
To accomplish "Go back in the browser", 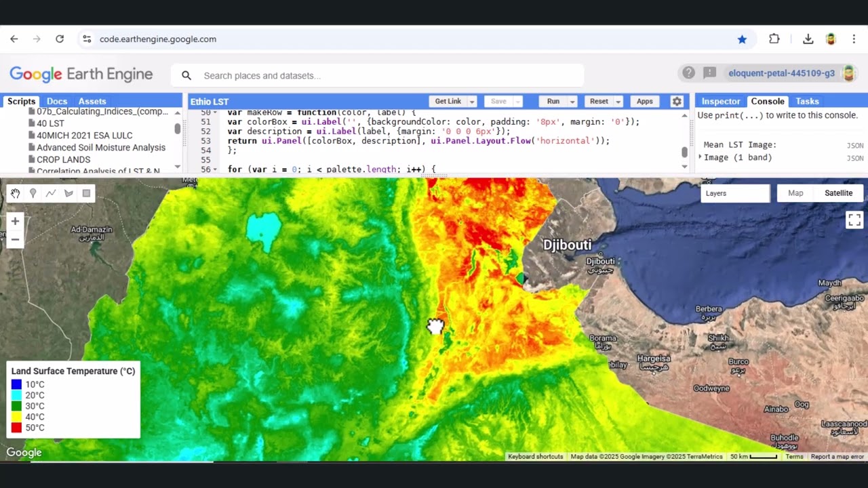I will coord(14,39).
